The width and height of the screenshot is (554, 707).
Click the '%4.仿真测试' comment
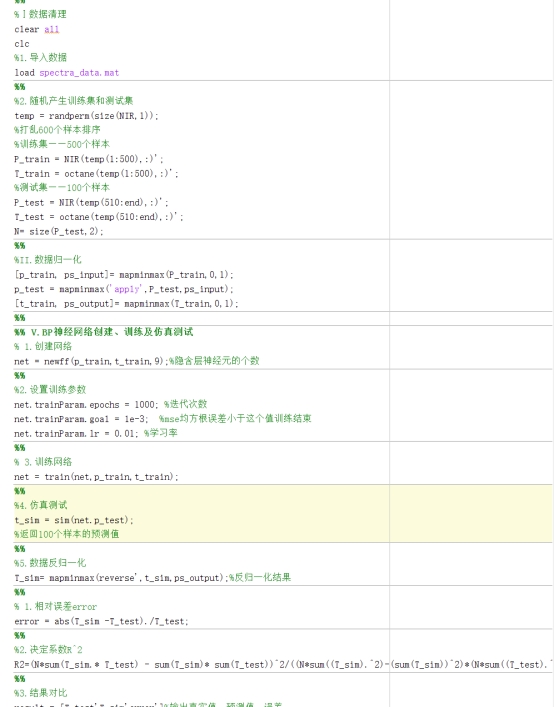click(40, 505)
